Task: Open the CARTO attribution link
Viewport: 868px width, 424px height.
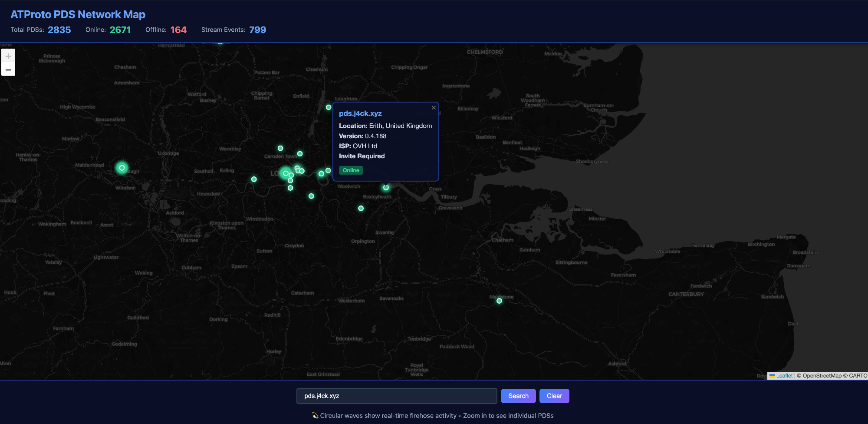Action: pyautogui.click(x=858, y=376)
